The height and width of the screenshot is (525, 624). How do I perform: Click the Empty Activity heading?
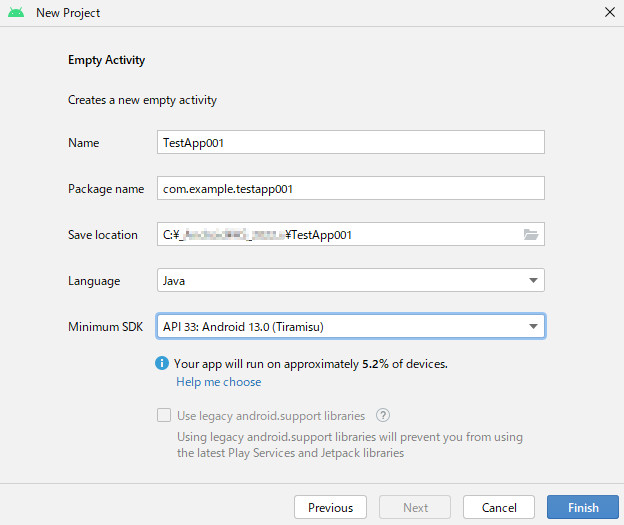(107, 60)
